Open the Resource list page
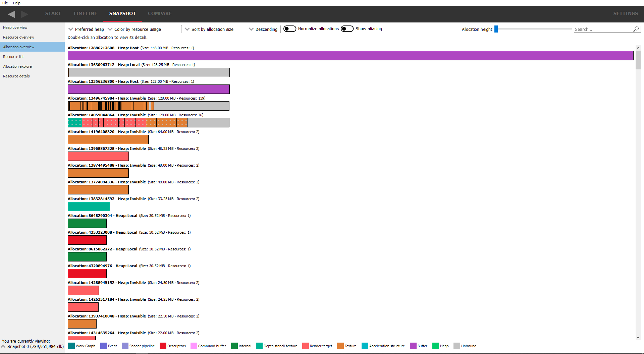Image resolution: width=644 pixels, height=354 pixels. click(13, 57)
